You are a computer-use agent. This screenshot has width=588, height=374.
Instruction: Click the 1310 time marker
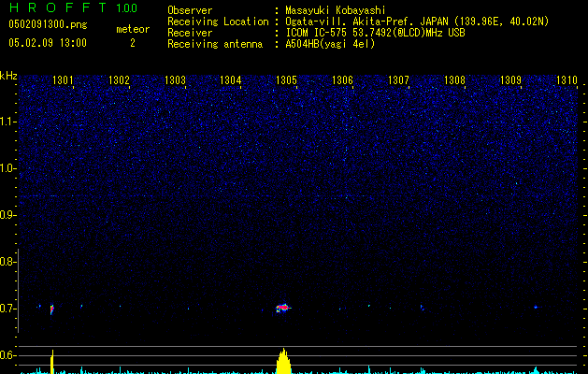tap(566, 80)
